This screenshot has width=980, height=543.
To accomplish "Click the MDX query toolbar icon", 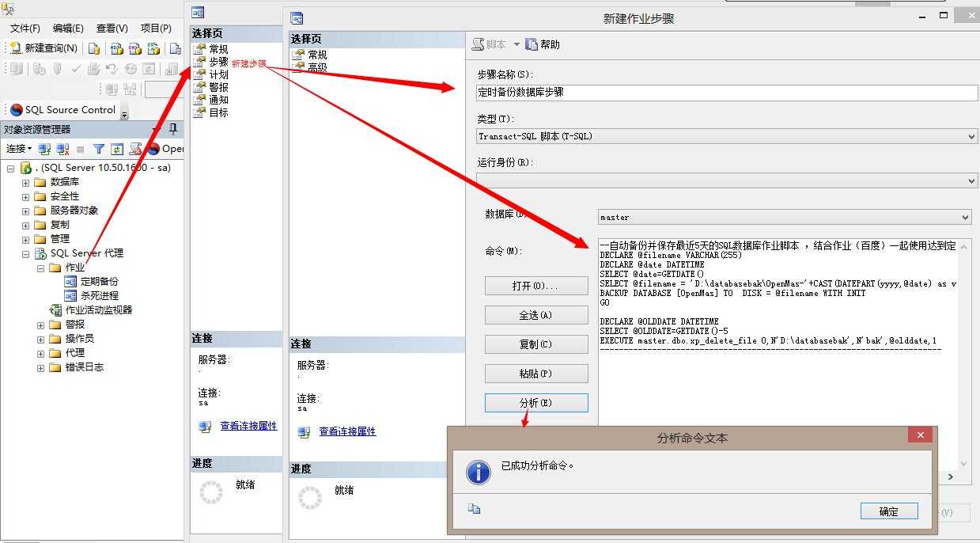I will 116,48.
